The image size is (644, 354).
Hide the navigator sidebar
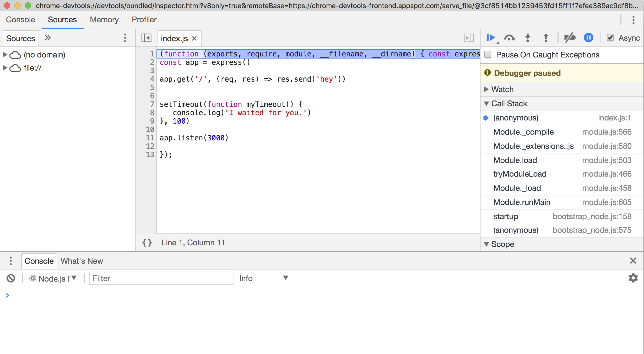point(146,38)
